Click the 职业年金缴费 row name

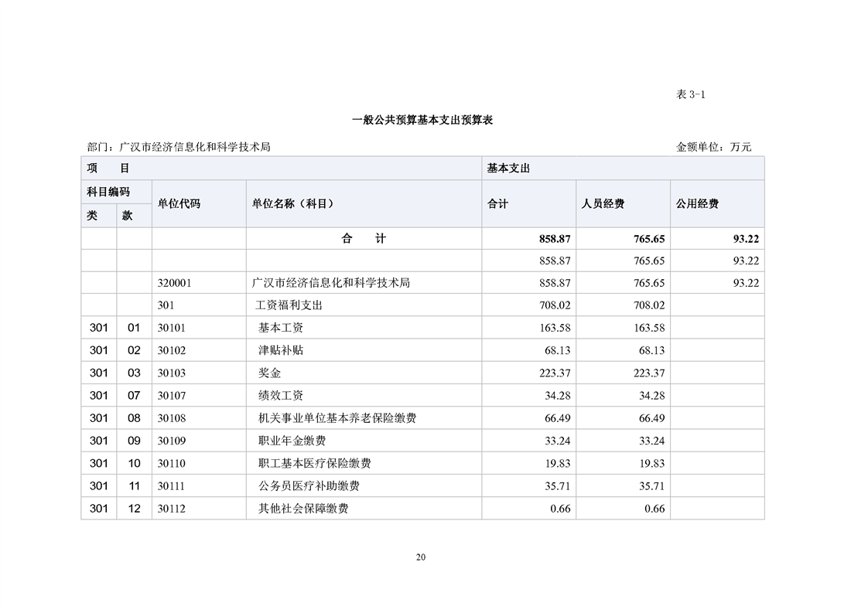coord(292,441)
